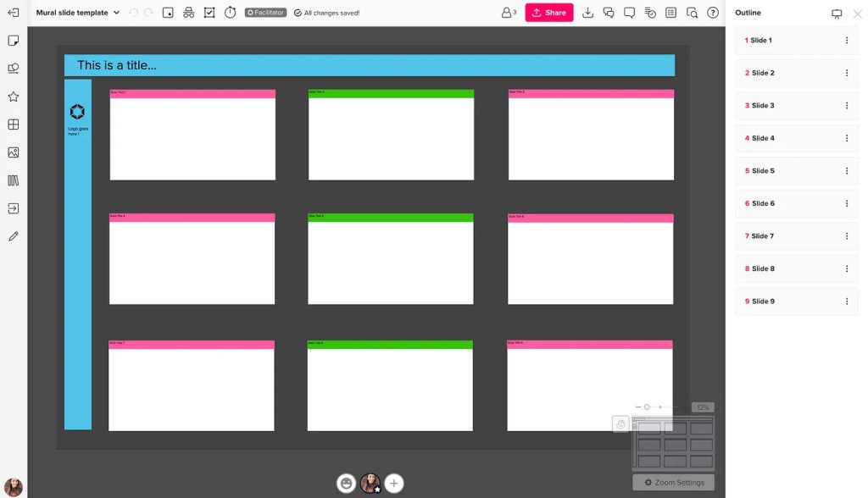The image size is (868, 498).
Task: Start the timer from top toolbar
Action: click(x=230, y=13)
